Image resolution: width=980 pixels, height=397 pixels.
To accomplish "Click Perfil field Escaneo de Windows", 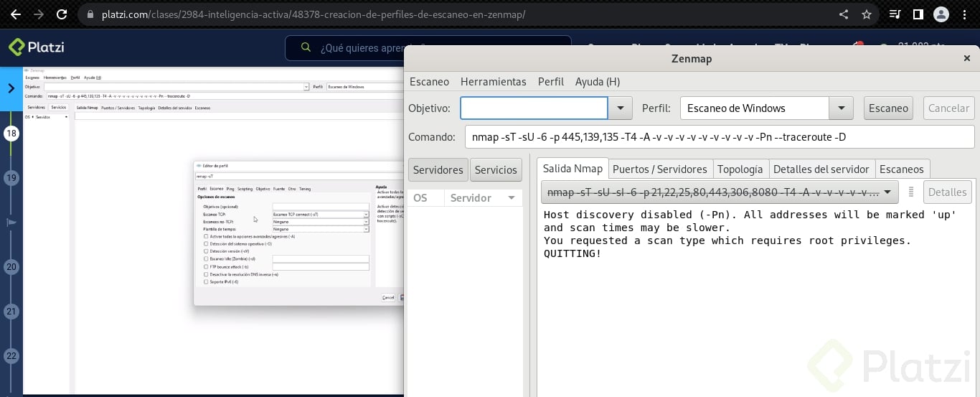I will point(755,108).
